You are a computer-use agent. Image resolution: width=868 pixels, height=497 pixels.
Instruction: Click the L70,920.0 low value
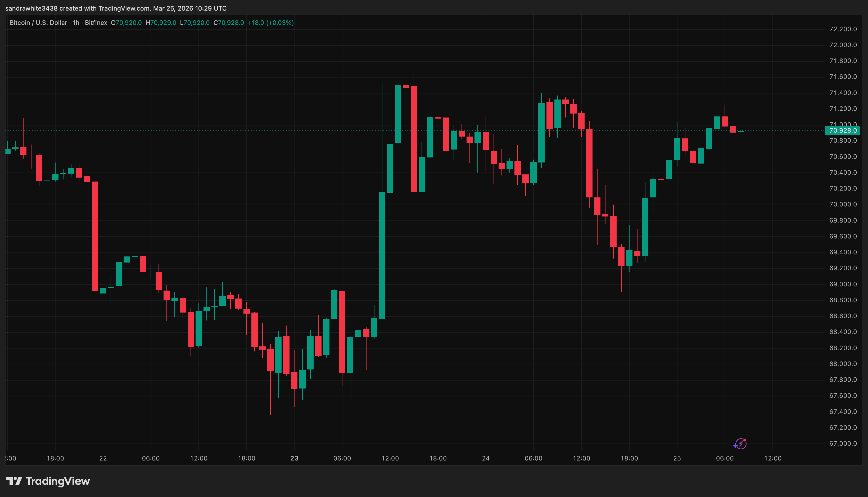pyautogui.click(x=195, y=23)
